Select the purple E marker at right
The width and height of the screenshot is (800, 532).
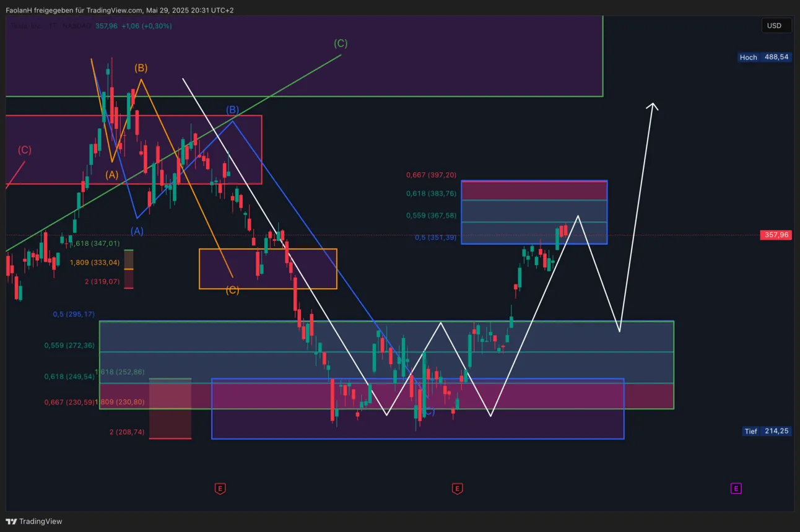point(736,489)
